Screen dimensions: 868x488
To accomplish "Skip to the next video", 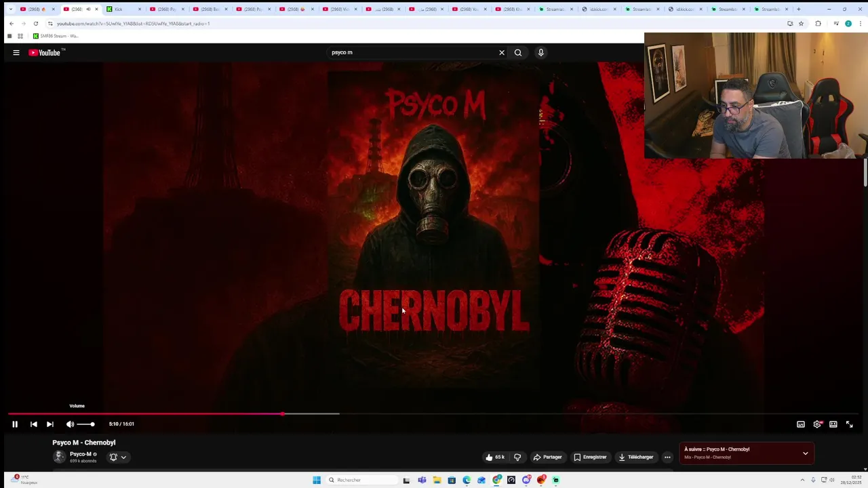I will click(x=50, y=424).
